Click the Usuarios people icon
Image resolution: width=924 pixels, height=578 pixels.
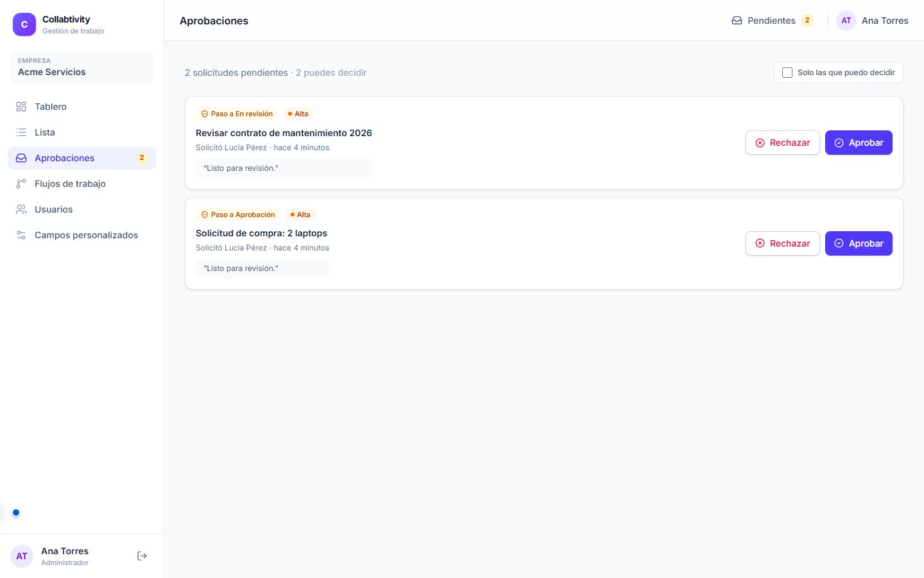[21, 209]
